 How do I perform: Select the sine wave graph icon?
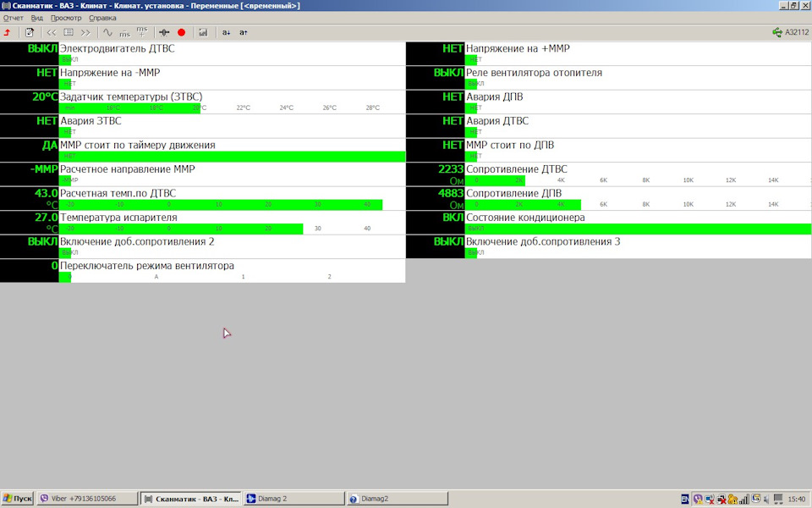107,33
